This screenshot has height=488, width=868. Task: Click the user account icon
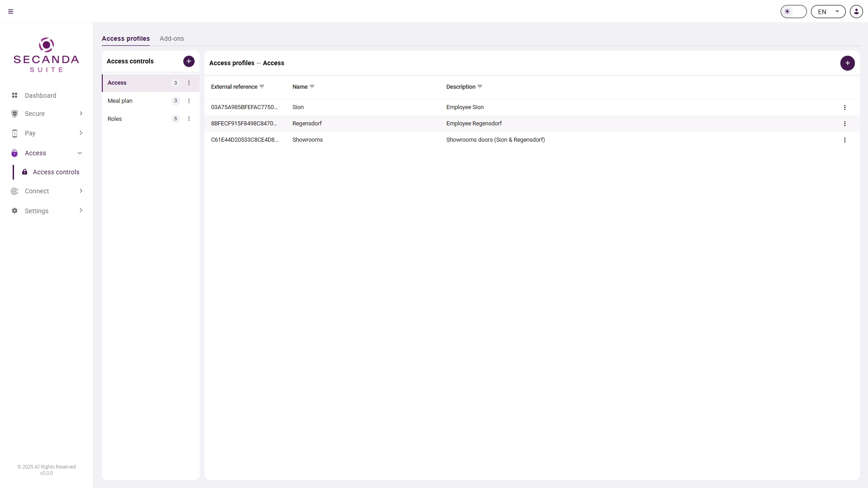click(x=856, y=12)
